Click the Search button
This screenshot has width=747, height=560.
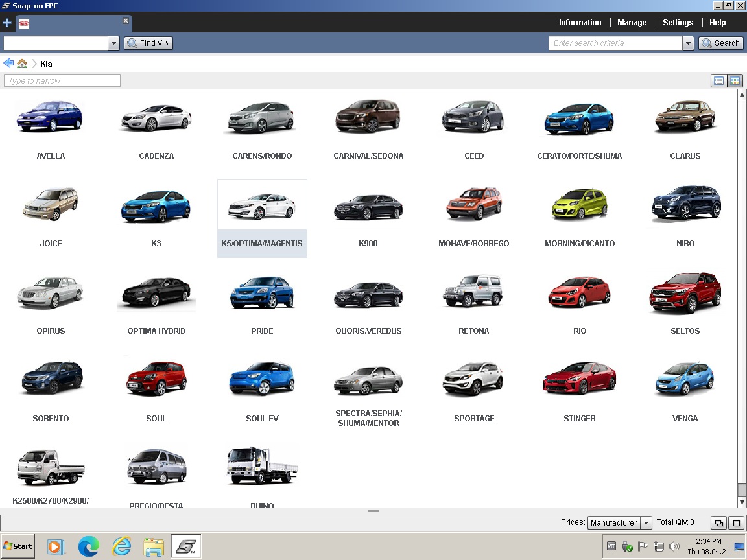click(x=721, y=43)
